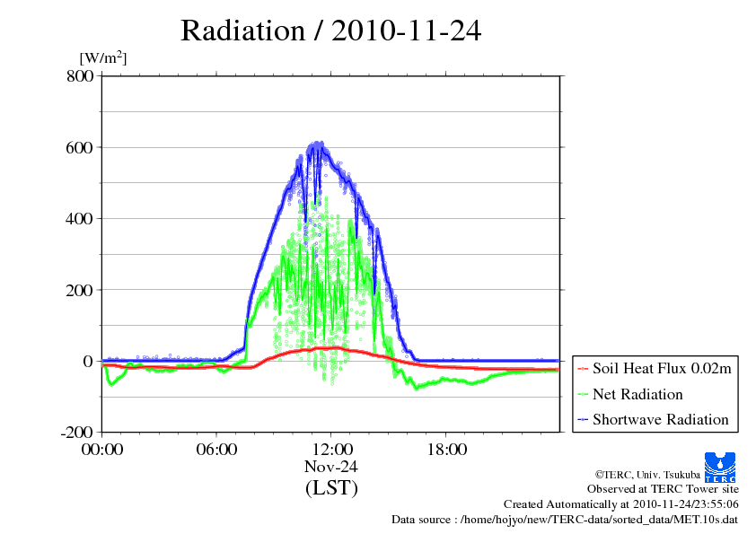The height and width of the screenshot is (534, 756).
Task: Click the Data source file path text
Action: (565, 520)
